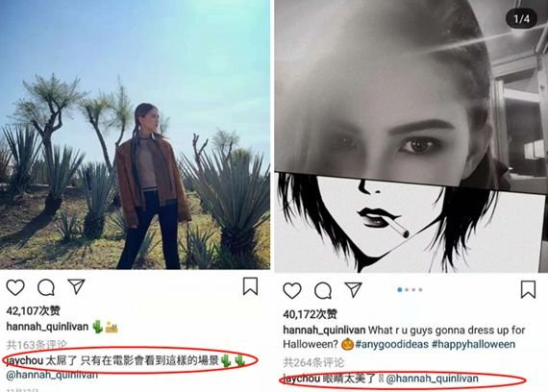Share the left post via paper plane

(76, 286)
